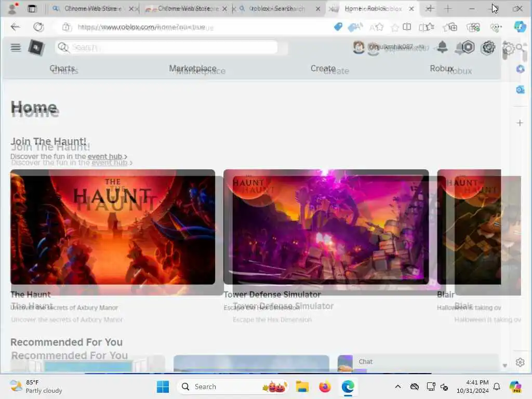Open Edge Copilot sidebar icon
This screenshot has height=399, width=532.
(520, 26)
